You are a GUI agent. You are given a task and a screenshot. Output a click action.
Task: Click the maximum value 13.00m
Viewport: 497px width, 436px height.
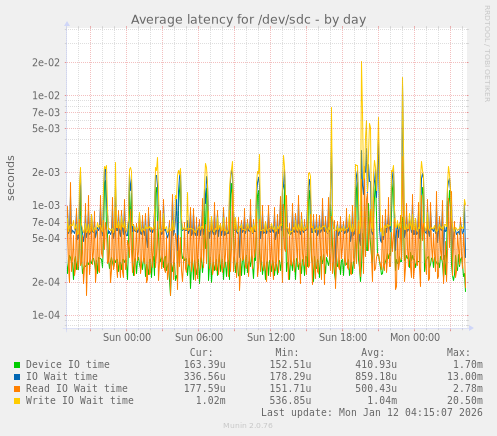(x=465, y=376)
